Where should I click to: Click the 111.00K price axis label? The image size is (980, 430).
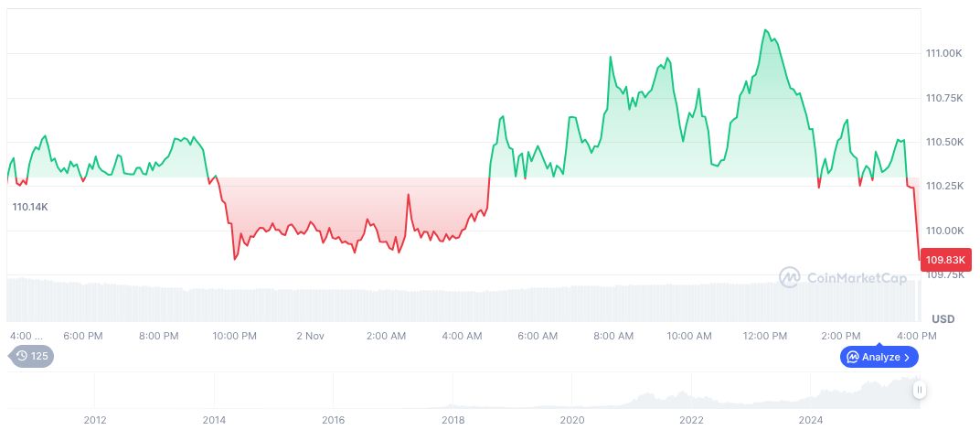[943, 53]
